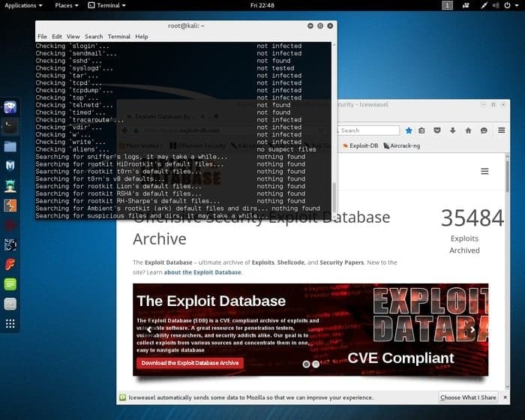The image size is (525, 420).
Task: Launch Iceweasel browser from the dock
Action: pyautogui.click(x=10, y=107)
